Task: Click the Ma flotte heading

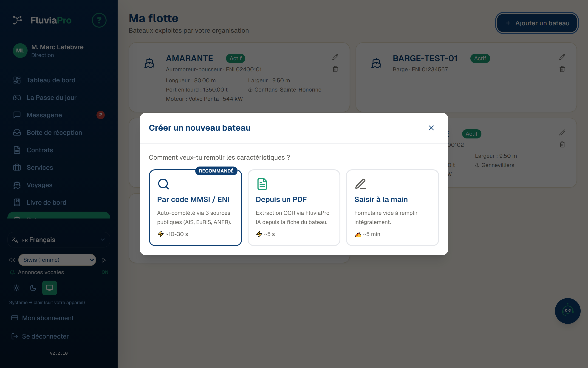Action: (153, 18)
